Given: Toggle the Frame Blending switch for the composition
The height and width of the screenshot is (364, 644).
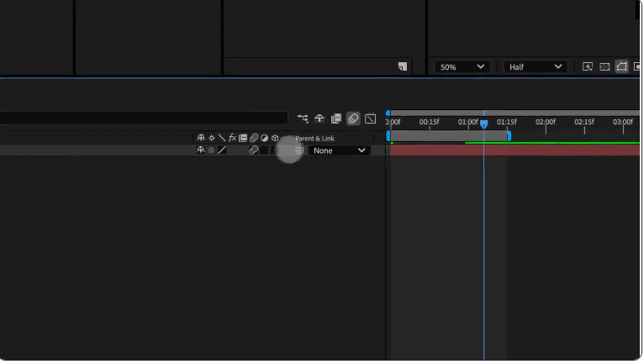Looking at the screenshot, I should pos(336,119).
